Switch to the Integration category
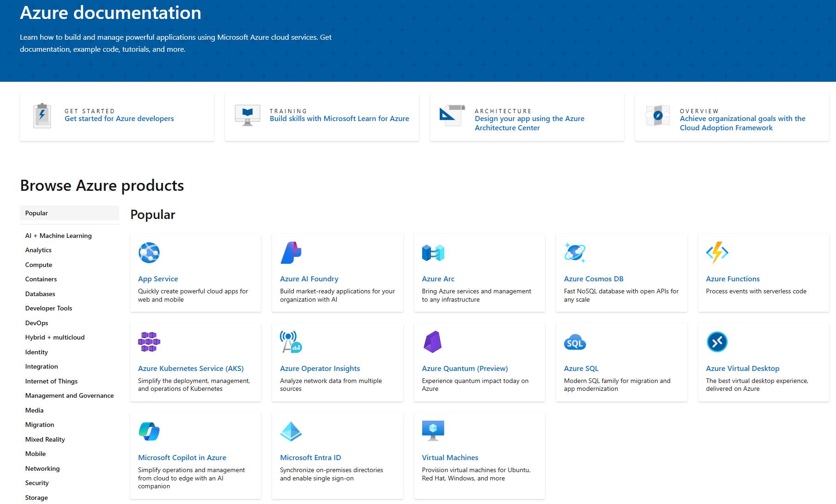This screenshot has height=504, width=836. click(x=42, y=366)
